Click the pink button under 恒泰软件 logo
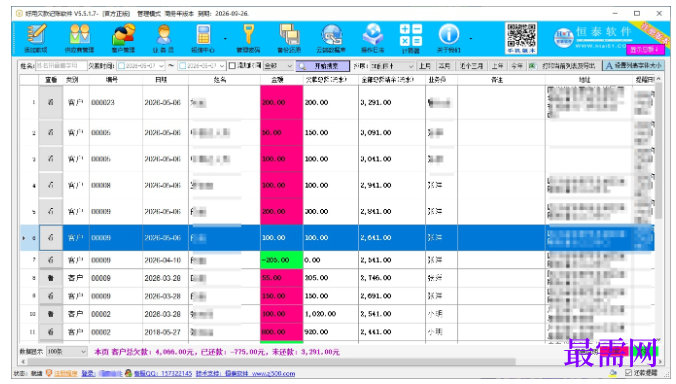Screen dimensions: 676x384 coord(644,50)
